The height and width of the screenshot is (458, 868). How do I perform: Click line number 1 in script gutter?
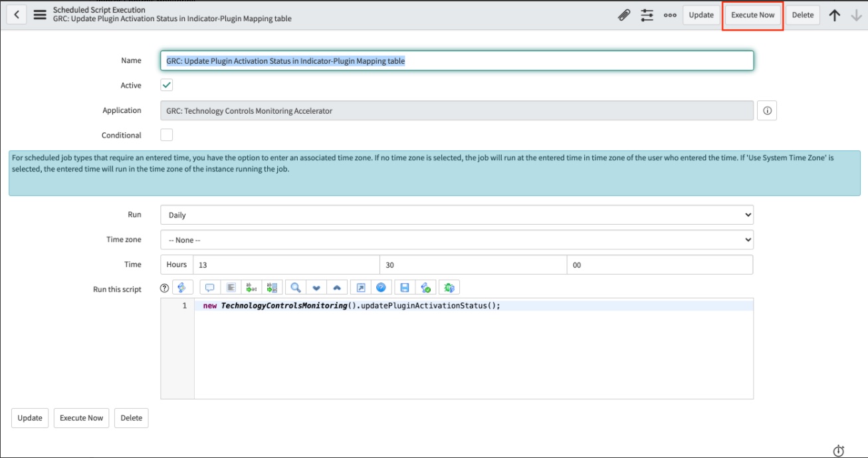(x=185, y=306)
